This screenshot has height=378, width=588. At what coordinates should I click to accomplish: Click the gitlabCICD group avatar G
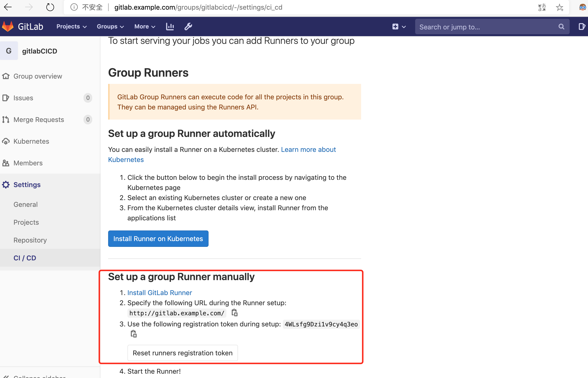coord(9,51)
